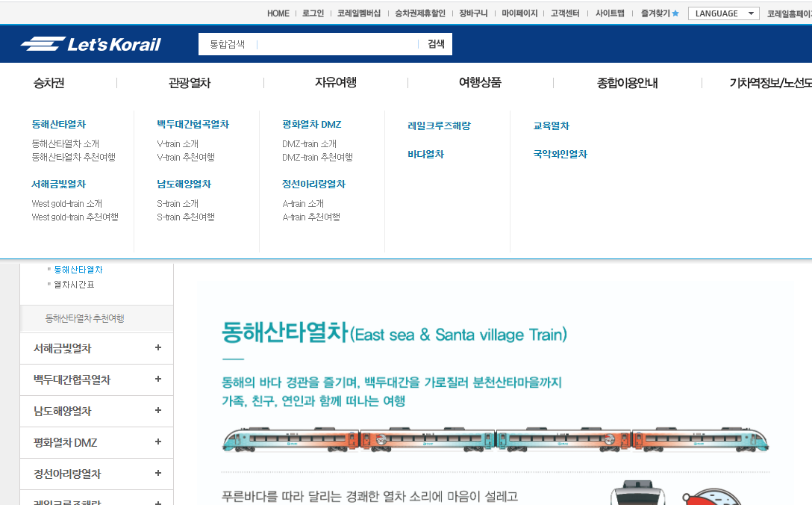Viewport: 812px width, 505px height.
Task: Expand 백두대간협곡열차 with plus icon
Action: point(158,379)
